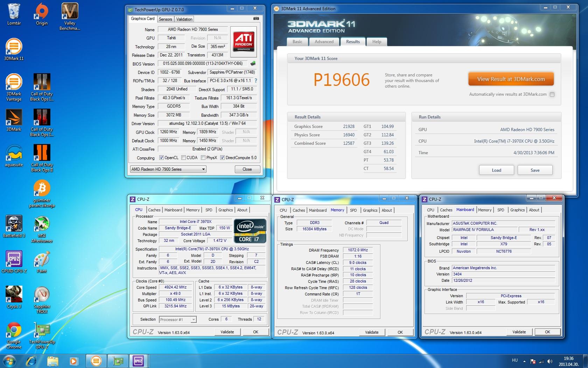Select the Crysis 3 desktop icon
The width and height of the screenshot is (588, 368).
[x=14, y=297]
